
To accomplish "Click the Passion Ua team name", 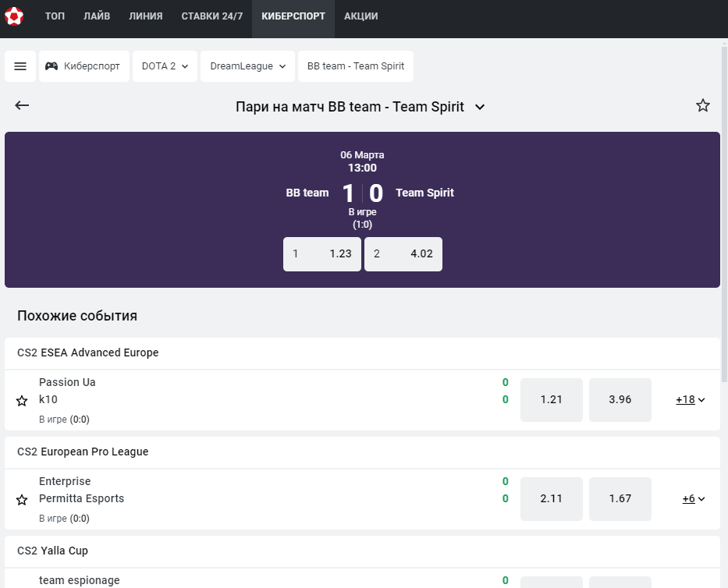I will click(67, 382).
